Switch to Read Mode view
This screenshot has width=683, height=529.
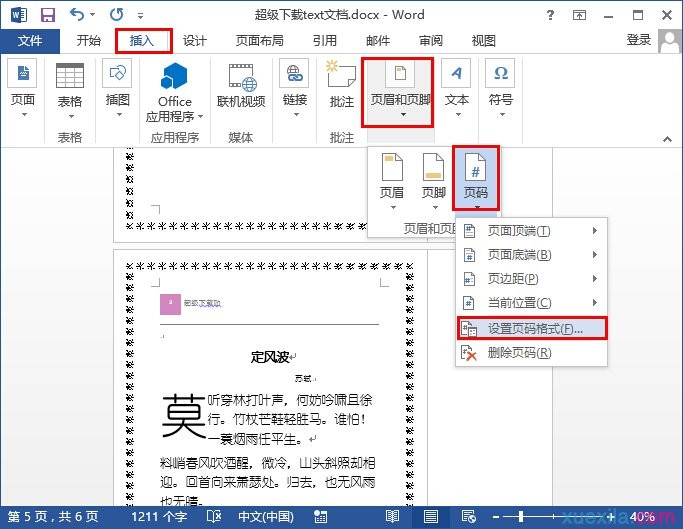pos(392,517)
